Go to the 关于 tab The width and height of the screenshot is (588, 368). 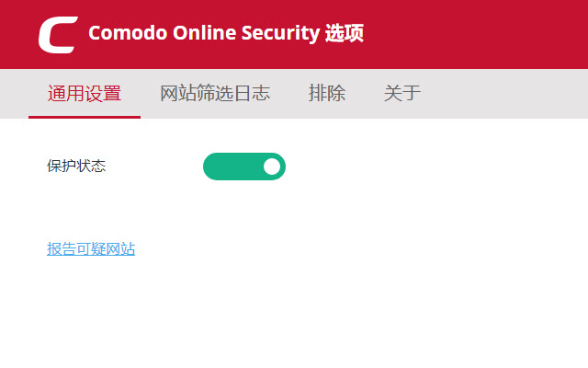pyautogui.click(x=402, y=93)
